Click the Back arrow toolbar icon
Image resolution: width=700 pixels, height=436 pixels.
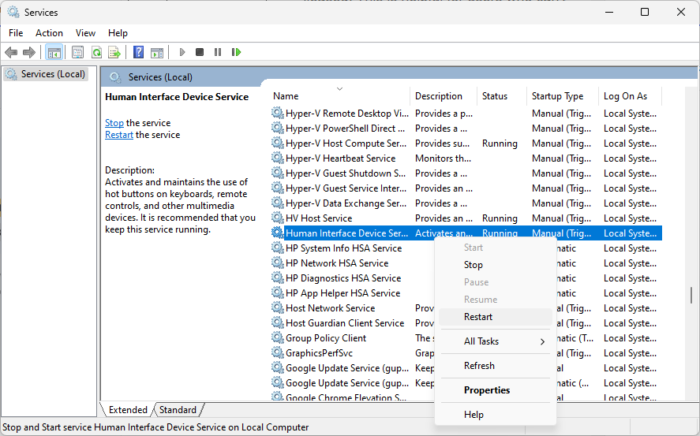pos(11,53)
